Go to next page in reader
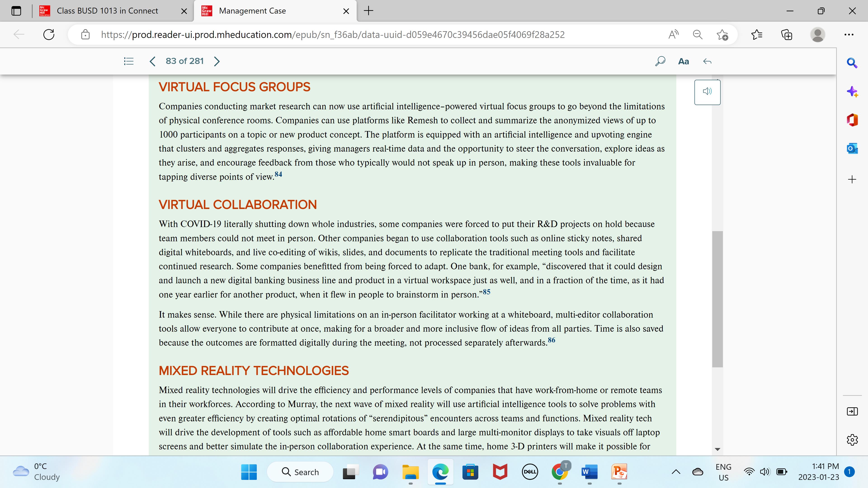The image size is (868, 488). pos(217,61)
